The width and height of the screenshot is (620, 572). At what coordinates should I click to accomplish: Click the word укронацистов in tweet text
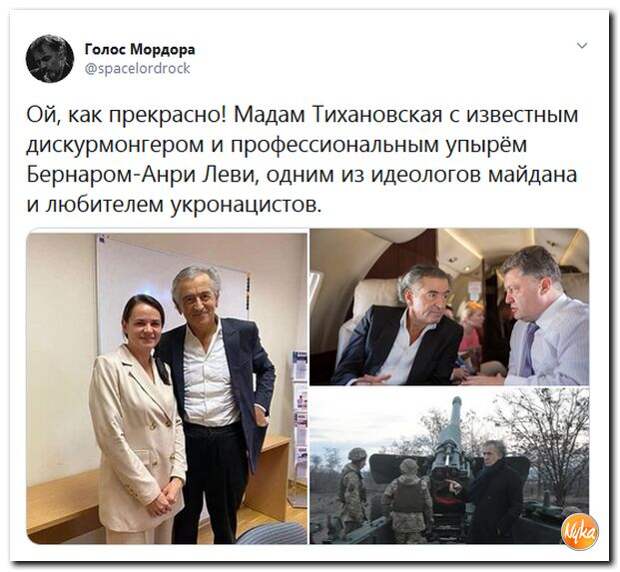(243, 204)
